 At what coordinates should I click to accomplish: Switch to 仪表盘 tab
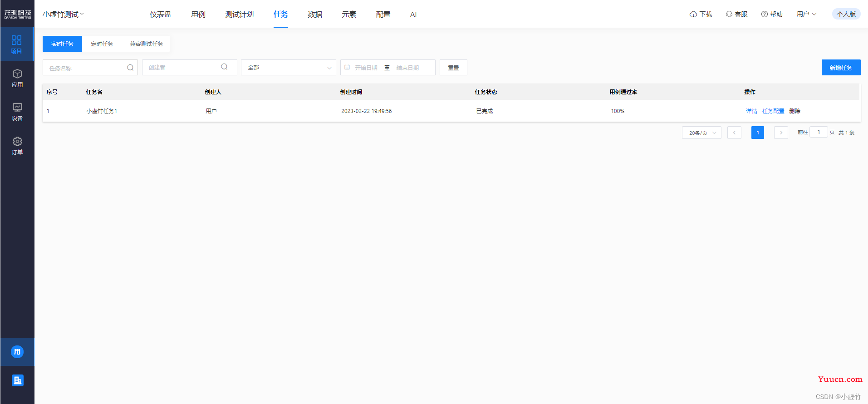(x=161, y=15)
